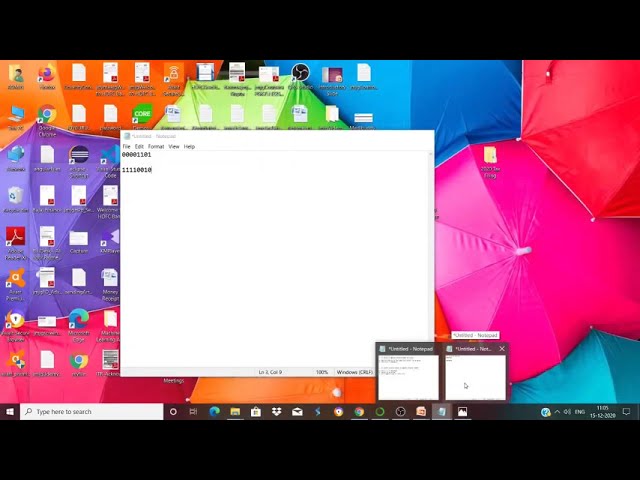Show hidden system tray icons

[557, 412]
